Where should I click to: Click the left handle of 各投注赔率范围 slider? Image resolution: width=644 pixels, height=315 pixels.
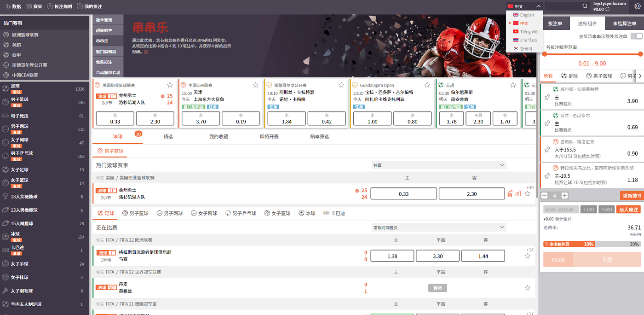544,54
